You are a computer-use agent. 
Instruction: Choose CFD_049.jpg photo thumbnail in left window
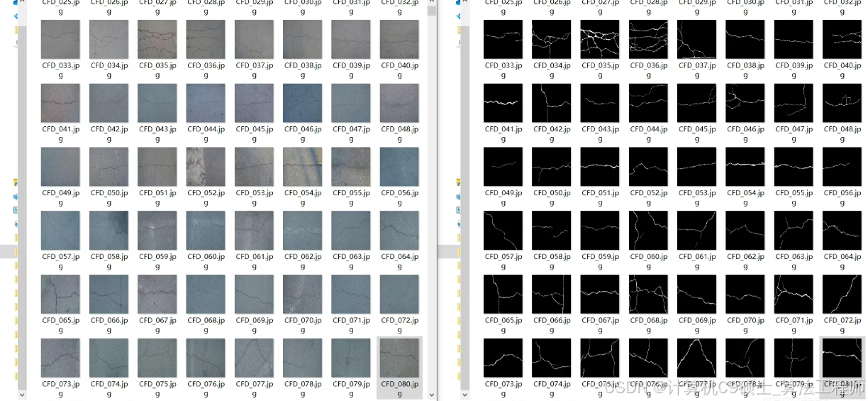pyautogui.click(x=60, y=167)
